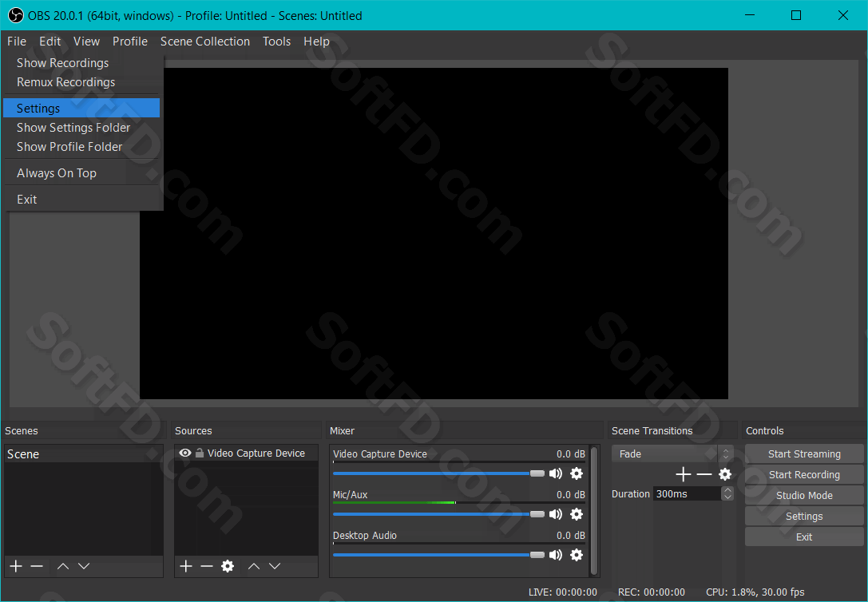Select Exit in the File menu
This screenshot has width=868, height=602.
coord(81,200)
